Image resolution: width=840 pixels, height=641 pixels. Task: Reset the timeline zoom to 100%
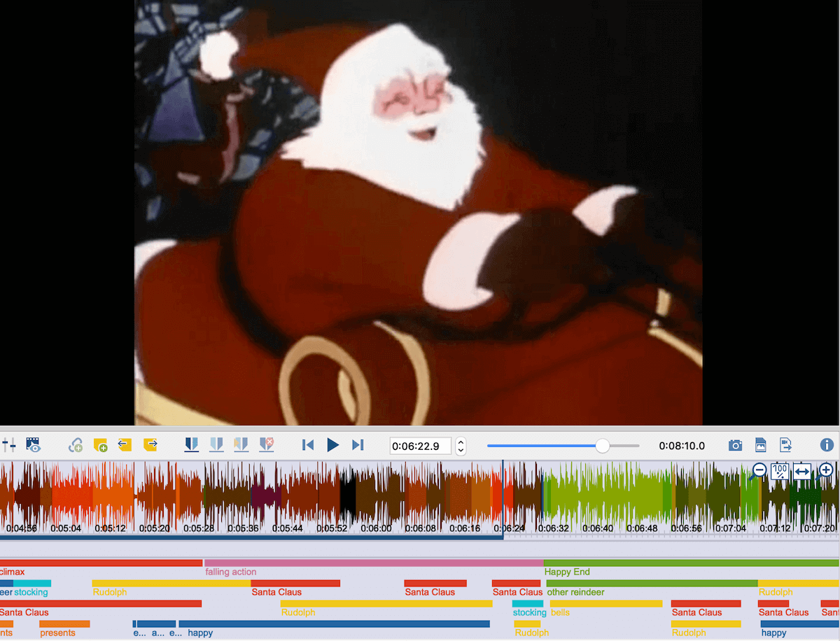coord(780,471)
